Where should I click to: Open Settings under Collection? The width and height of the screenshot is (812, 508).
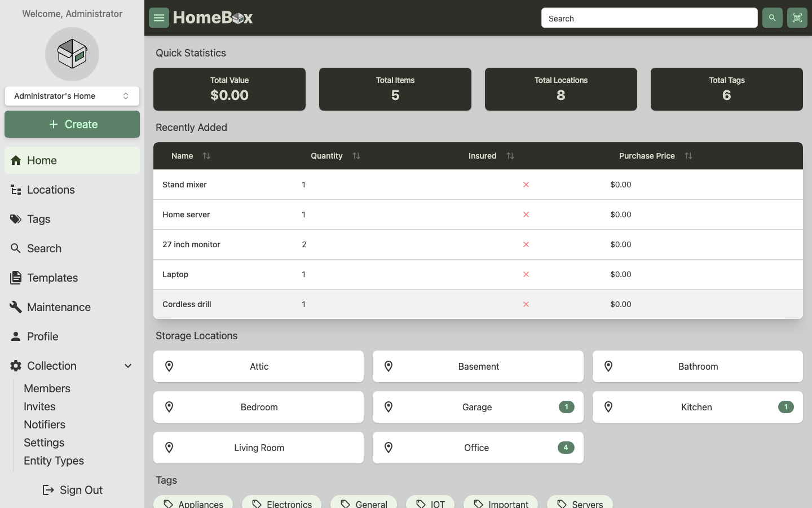pos(44,443)
